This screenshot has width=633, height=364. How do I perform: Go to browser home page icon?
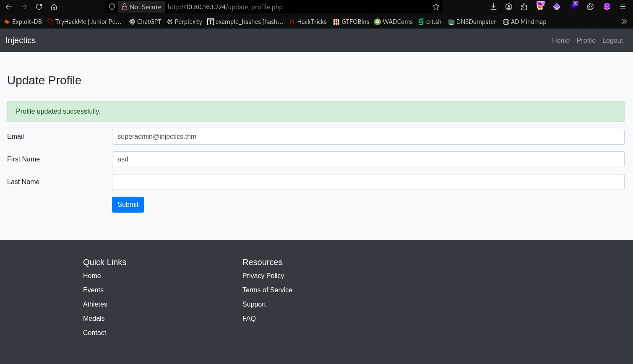pos(54,7)
